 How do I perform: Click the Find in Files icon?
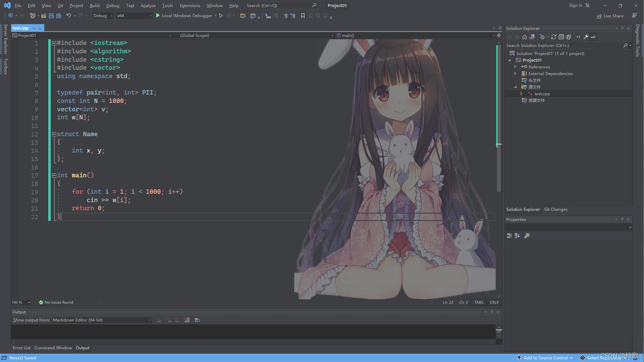coord(243,15)
